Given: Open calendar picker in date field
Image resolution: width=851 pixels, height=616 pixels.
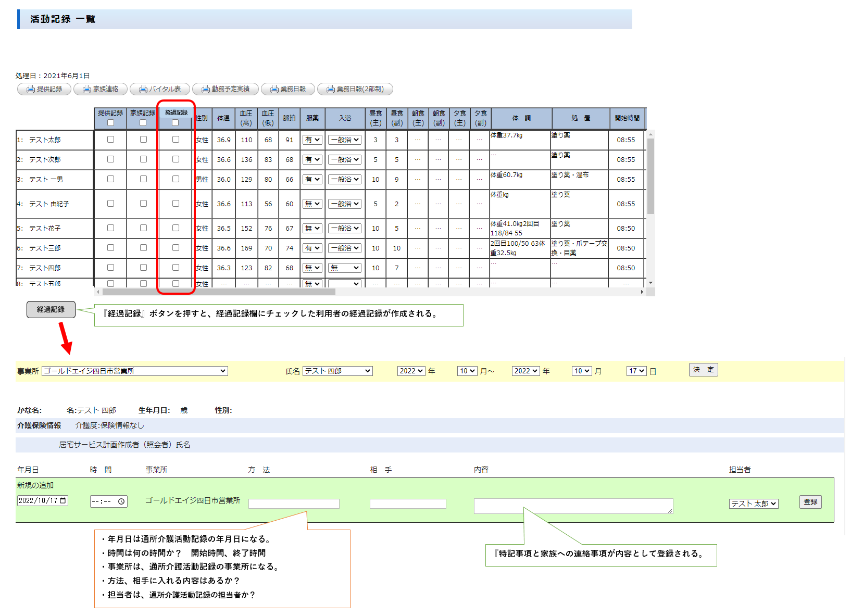Looking at the screenshot, I should point(63,501).
